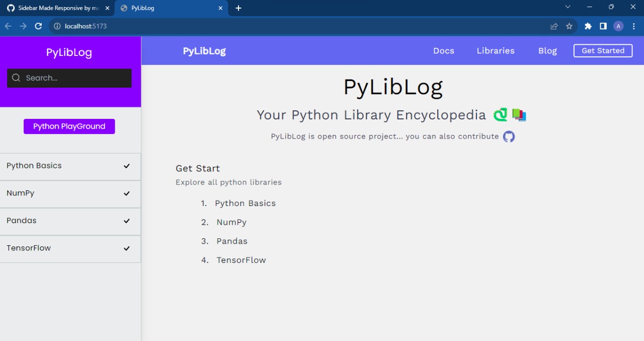This screenshot has height=341, width=644.
Task: Click the browser reload icon
Action: pyautogui.click(x=38, y=26)
